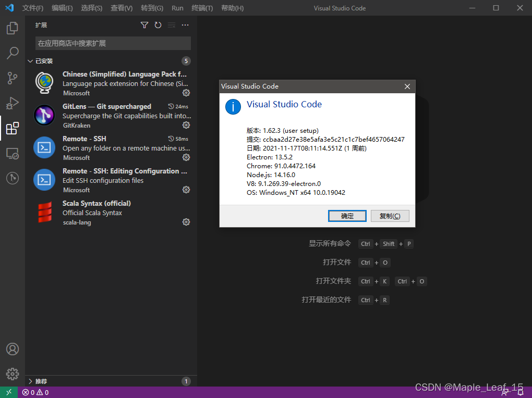
Task: Open the 帮助(H) menu
Action: click(233, 8)
